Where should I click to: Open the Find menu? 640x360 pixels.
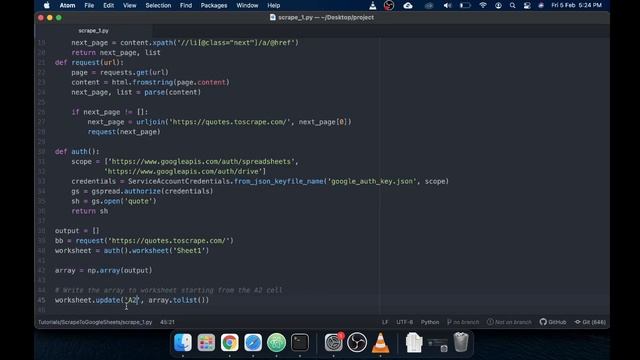[186, 5]
